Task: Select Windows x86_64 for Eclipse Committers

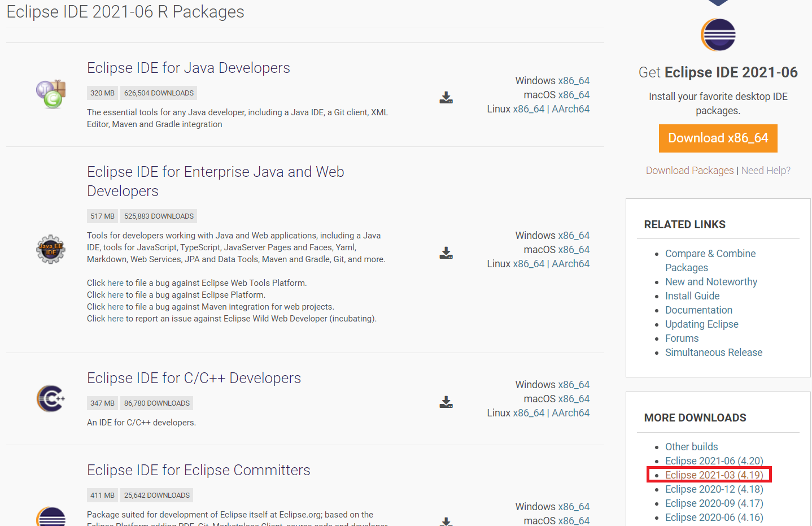Action: (x=574, y=507)
